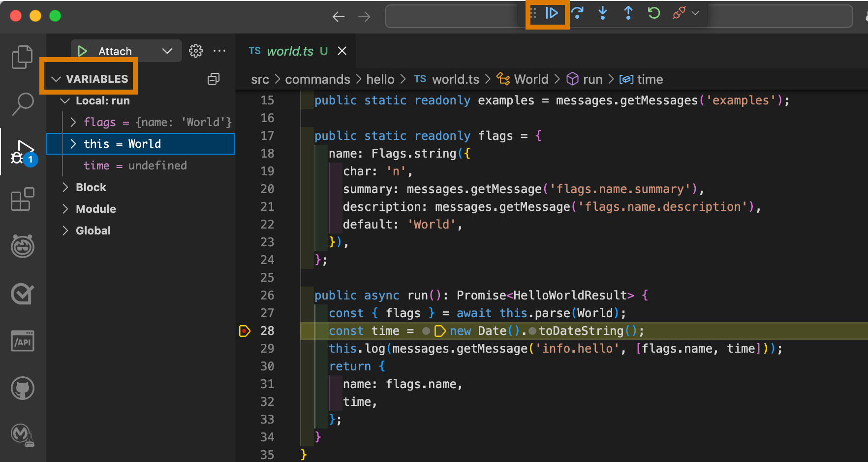This screenshot has height=462, width=868.
Task: Open the MuleSoft flask extension icon
Action: pos(23,435)
